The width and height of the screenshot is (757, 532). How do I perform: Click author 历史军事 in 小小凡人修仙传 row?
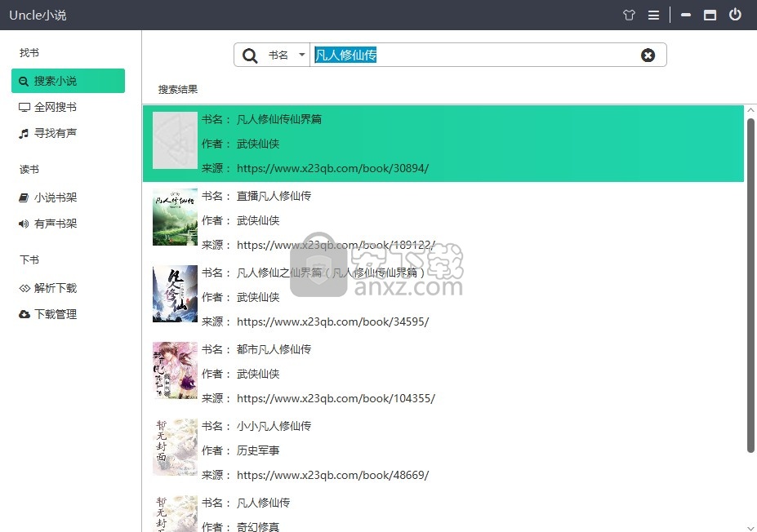point(258,450)
